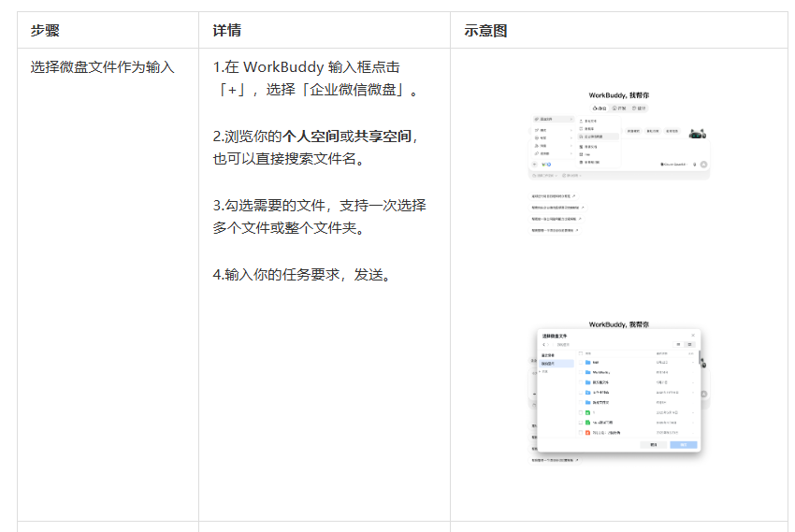Click the 示意图 column header
Viewport: 795px width, 532px height.
coord(485,31)
